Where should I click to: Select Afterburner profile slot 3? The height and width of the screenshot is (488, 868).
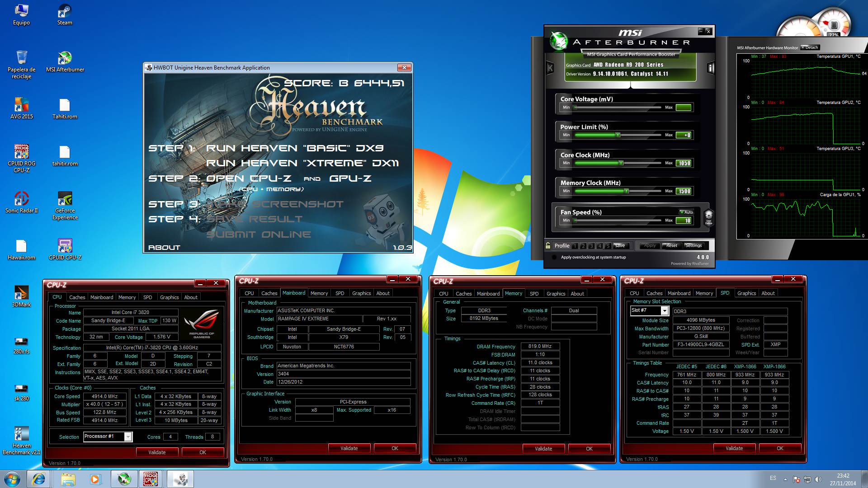click(591, 246)
